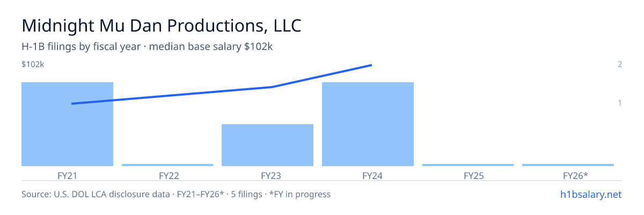Click the $102k salary axis label
The height and width of the screenshot is (215, 644).
click(x=33, y=64)
